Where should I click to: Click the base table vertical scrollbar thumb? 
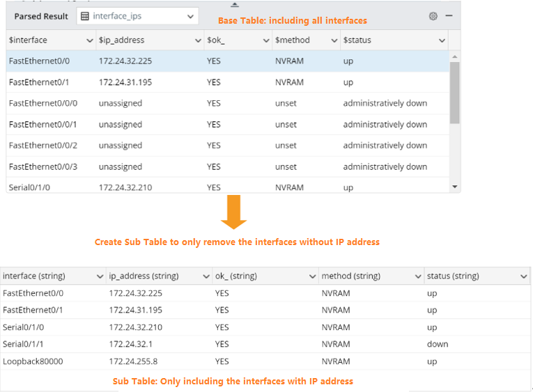tap(455, 92)
